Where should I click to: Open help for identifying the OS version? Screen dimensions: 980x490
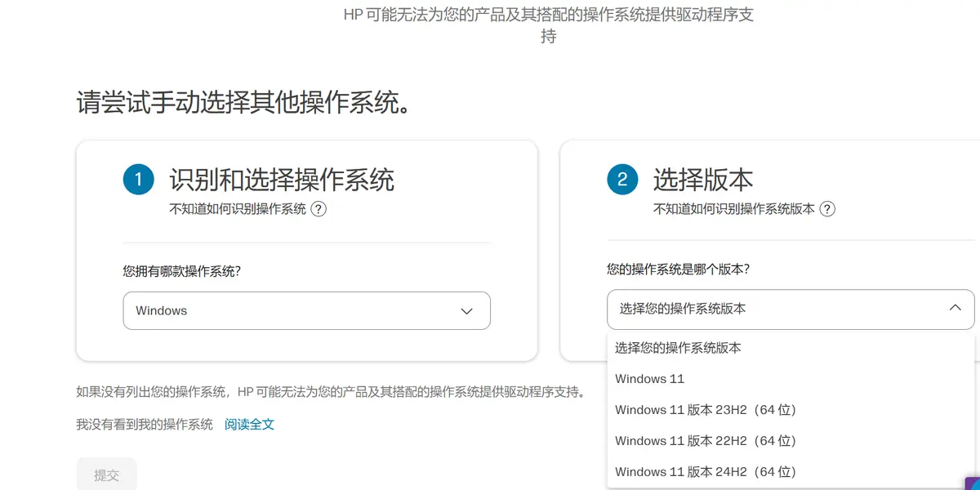pos(827,209)
